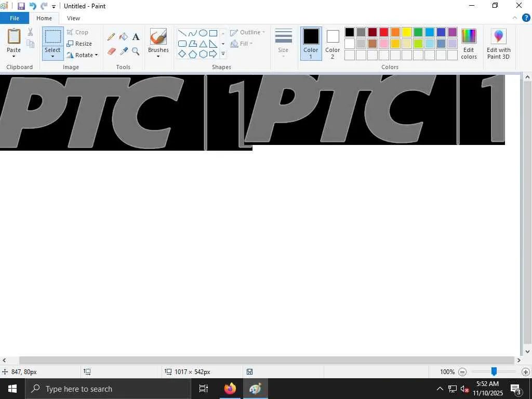Open Firefox from the taskbar
This screenshot has height=399, width=532.
click(230, 389)
